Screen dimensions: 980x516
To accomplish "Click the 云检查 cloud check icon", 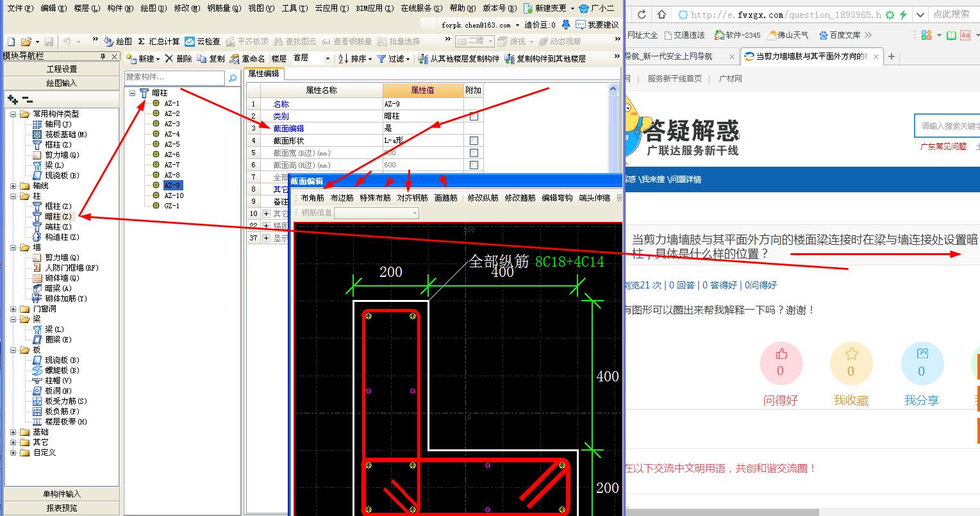I will click(190, 42).
